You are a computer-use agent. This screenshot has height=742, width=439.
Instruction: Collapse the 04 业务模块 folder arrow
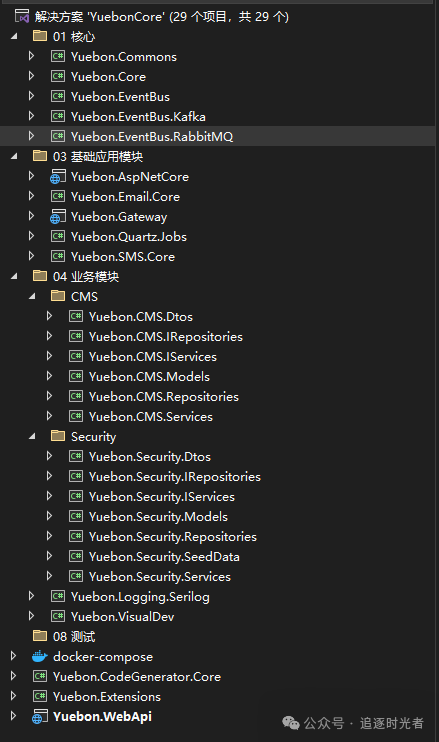click(x=14, y=276)
